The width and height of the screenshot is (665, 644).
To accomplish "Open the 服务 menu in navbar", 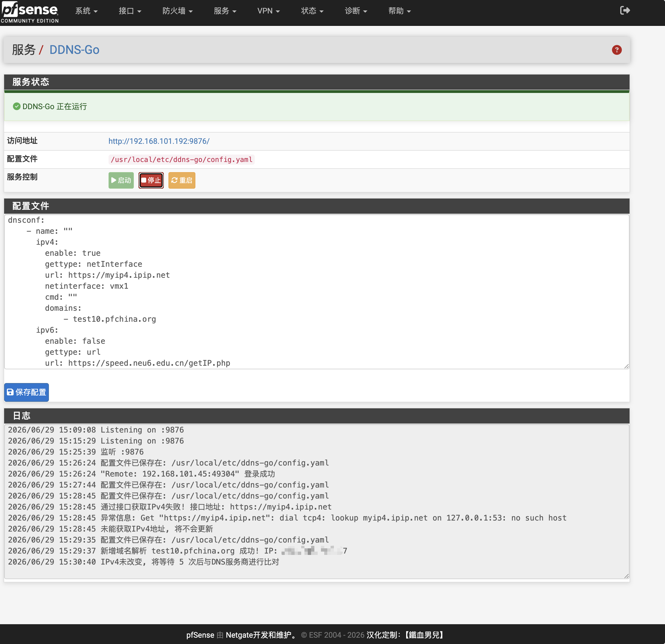I will [x=225, y=11].
